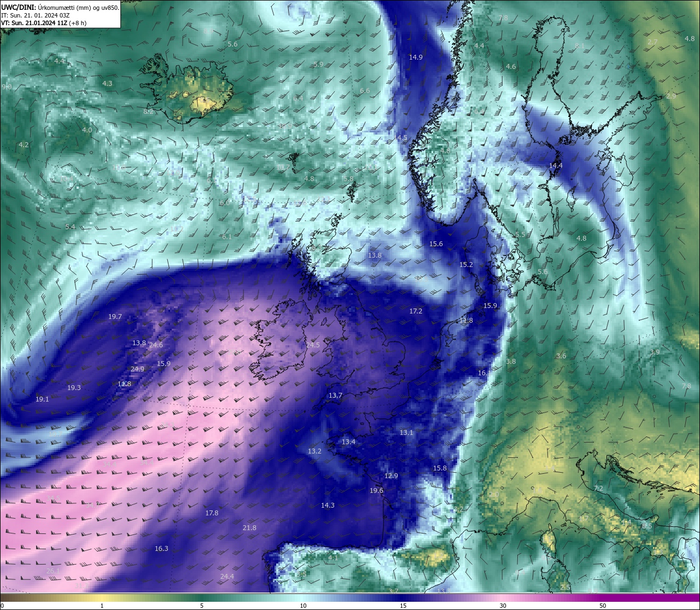This screenshot has width=700, height=610.
Task: Click the 24.5 value in the Irish Sea
Action: [x=313, y=345]
